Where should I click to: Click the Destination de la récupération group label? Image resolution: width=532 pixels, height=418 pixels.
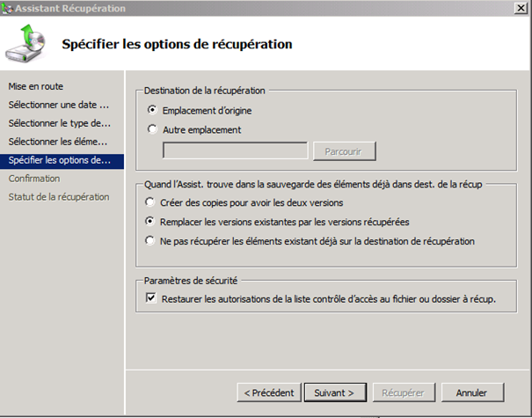pyautogui.click(x=204, y=91)
